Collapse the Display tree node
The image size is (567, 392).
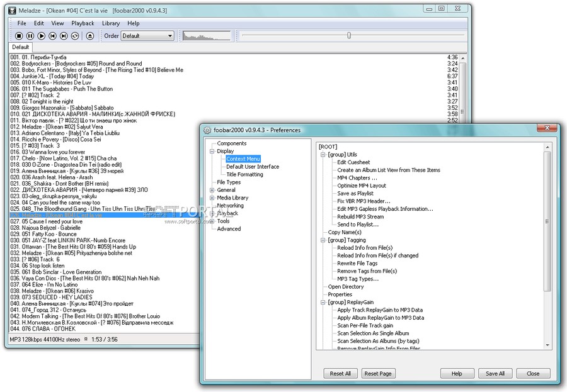tap(212, 152)
